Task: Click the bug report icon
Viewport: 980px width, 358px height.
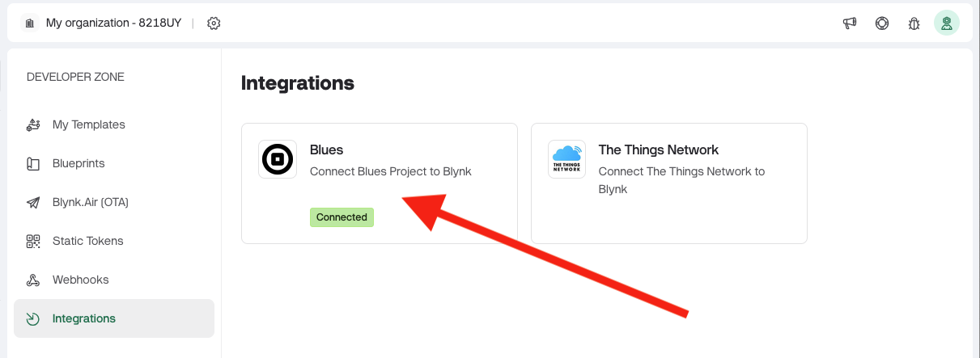Action: click(x=914, y=23)
